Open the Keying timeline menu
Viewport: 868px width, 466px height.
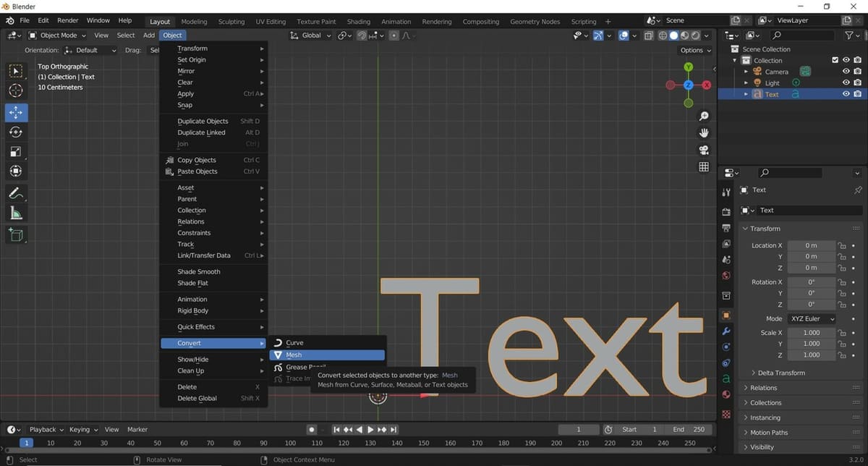click(83, 429)
